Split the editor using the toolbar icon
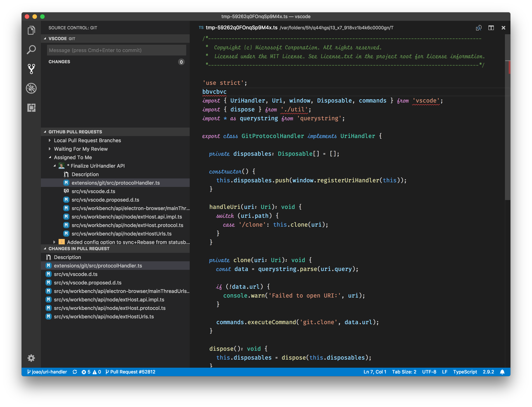Screen dimensions: 532x407 coord(491,28)
